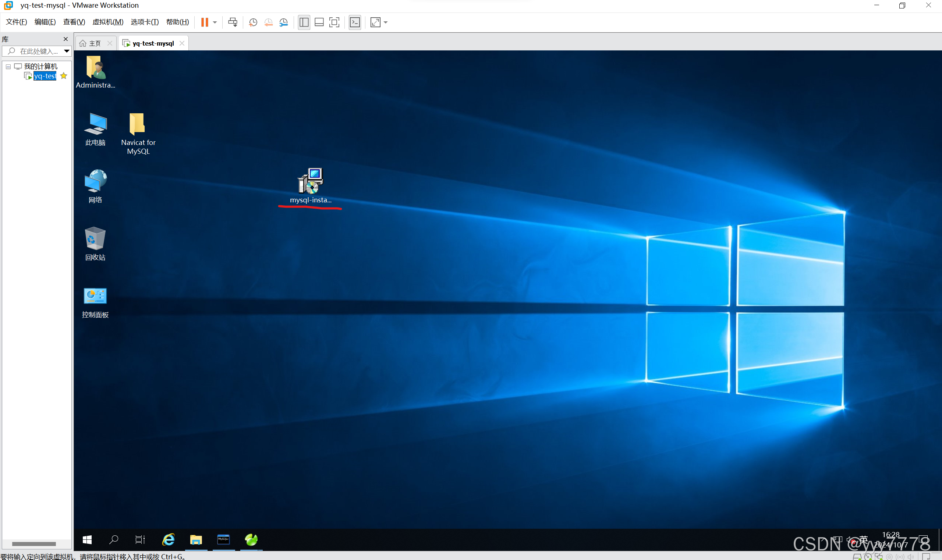Open the library search dropdown arrow
Image resolution: width=942 pixels, height=560 pixels.
[67, 51]
